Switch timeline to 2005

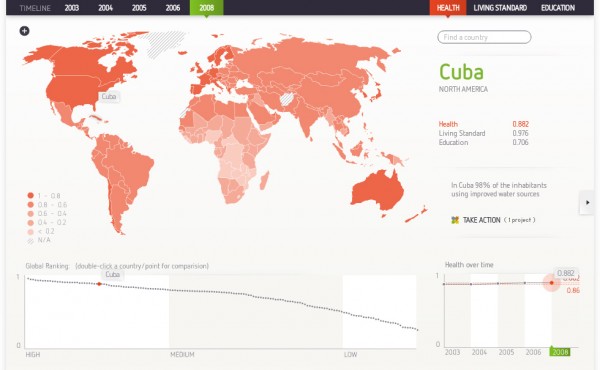tap(139, 8)
